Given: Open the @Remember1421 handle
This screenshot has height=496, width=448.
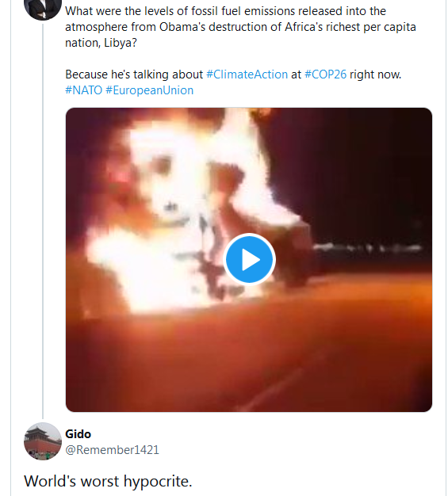Looking at the screenshot, I should [x=112, y=450].
